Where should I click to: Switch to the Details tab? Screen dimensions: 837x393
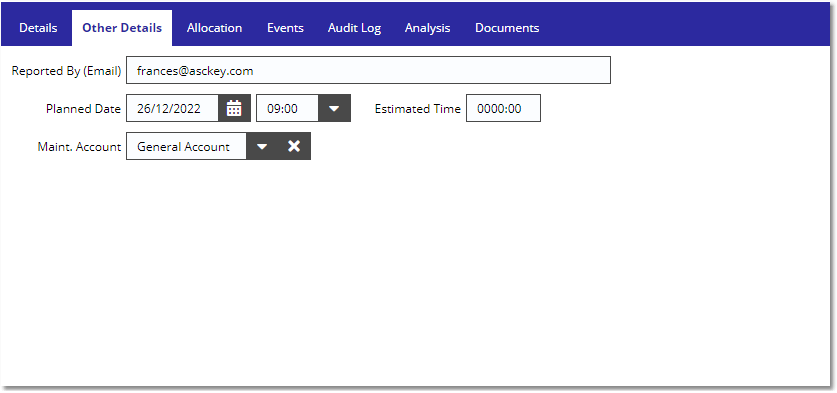pyautogui.click(x=38, y=28)
